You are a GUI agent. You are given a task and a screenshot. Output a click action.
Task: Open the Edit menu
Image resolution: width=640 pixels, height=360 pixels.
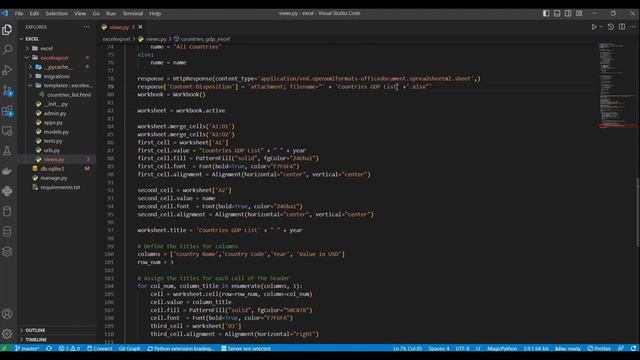coord(34,13)
